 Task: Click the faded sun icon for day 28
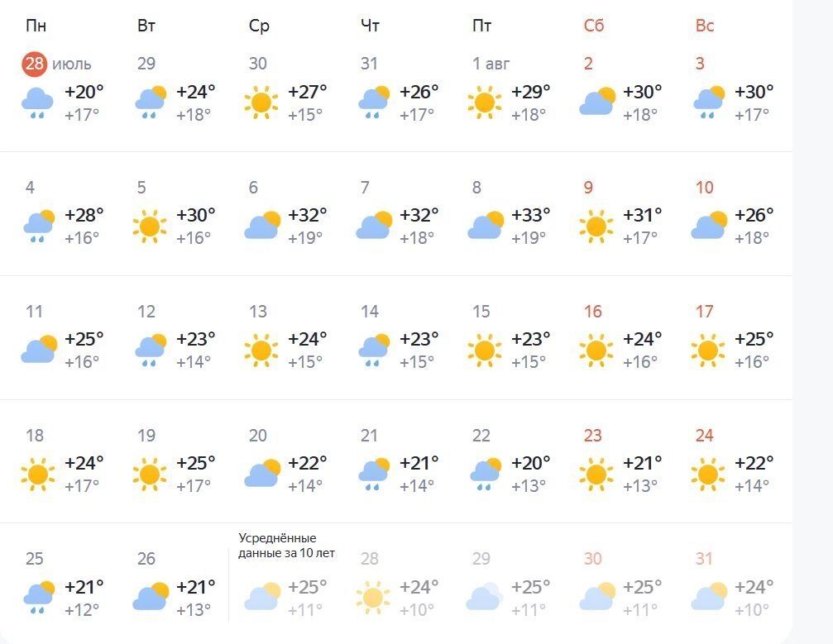coord(372,597)
